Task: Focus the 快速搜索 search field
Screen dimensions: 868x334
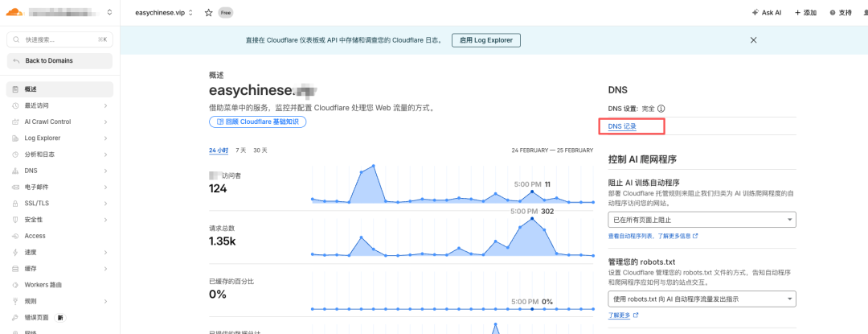Action: (x=59, y=40)
